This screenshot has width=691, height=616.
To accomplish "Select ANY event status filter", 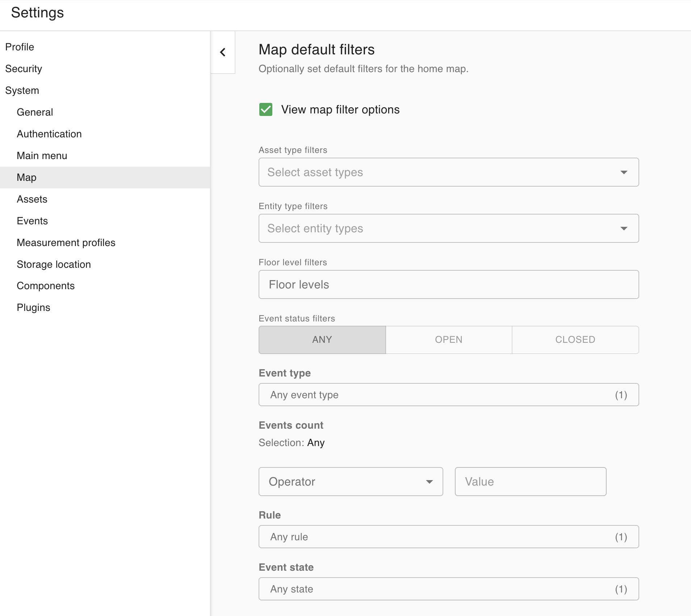I will pyautogui.click(x=322, y=340).
